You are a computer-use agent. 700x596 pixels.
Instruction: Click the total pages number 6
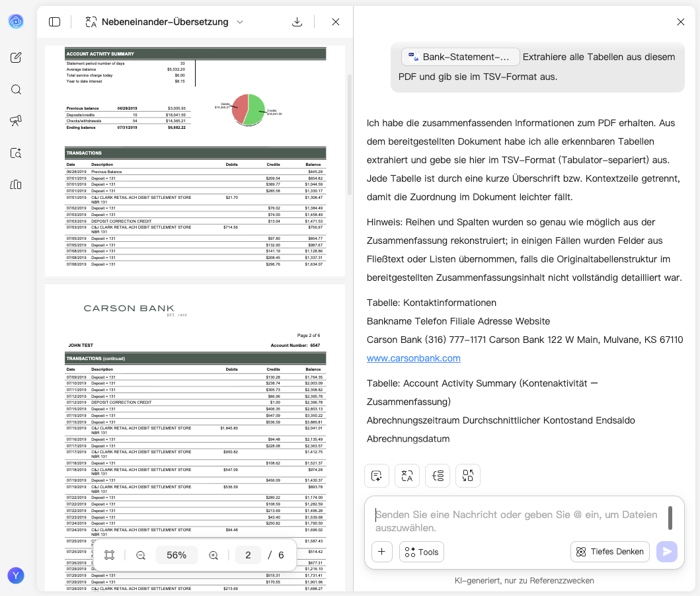point(281,555)
